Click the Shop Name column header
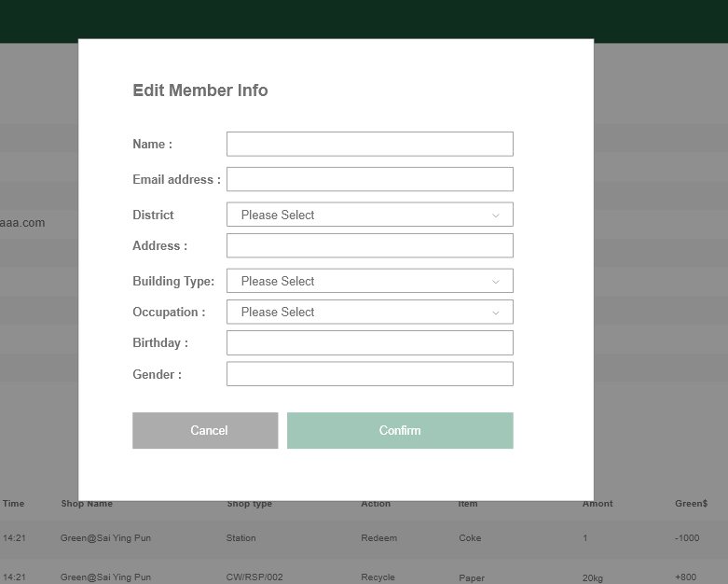Viewport: 728px width, 584px height. click(x=87, y=504)
